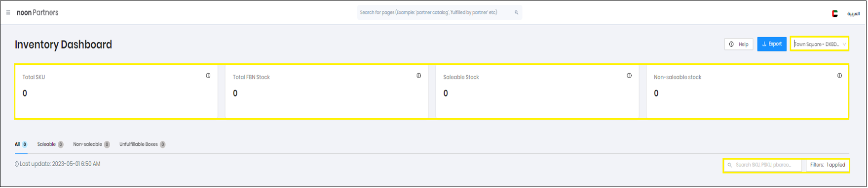This screenshot has width=868, height=188.
Task: Open info icon on Non-saleable stock card
Action: pyautogui.click(x=840, y=76)
